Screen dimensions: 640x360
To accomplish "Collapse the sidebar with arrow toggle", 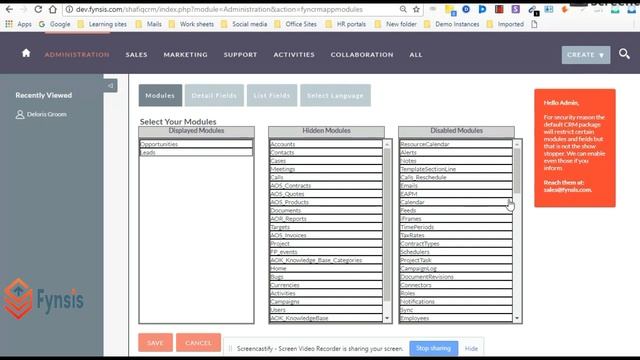I will point(110,86).
